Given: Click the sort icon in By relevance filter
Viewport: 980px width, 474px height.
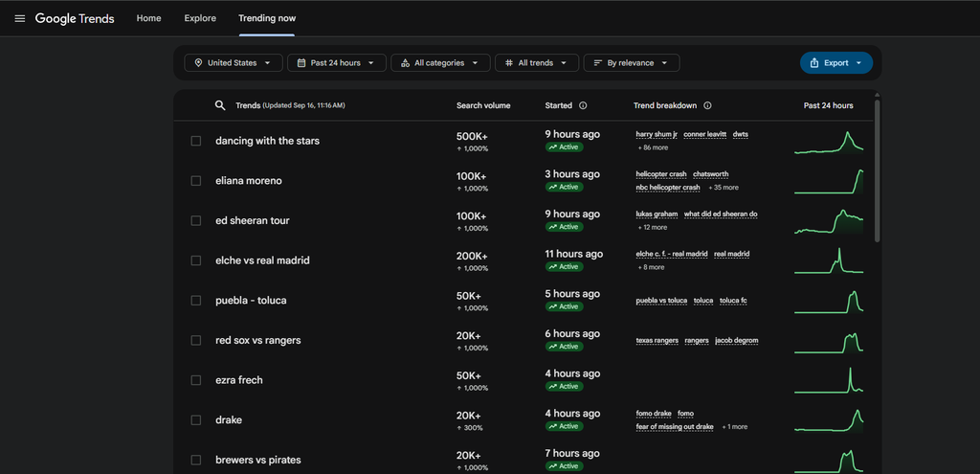Looking at the screenshot, I should pos(597,63).
